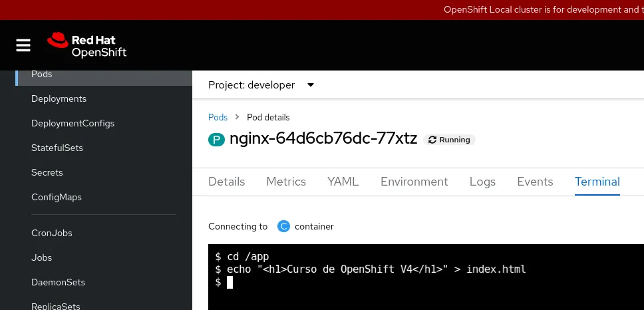Go to Secrets in the sidebar
The image size is (644, 310).
coord(47,172)
